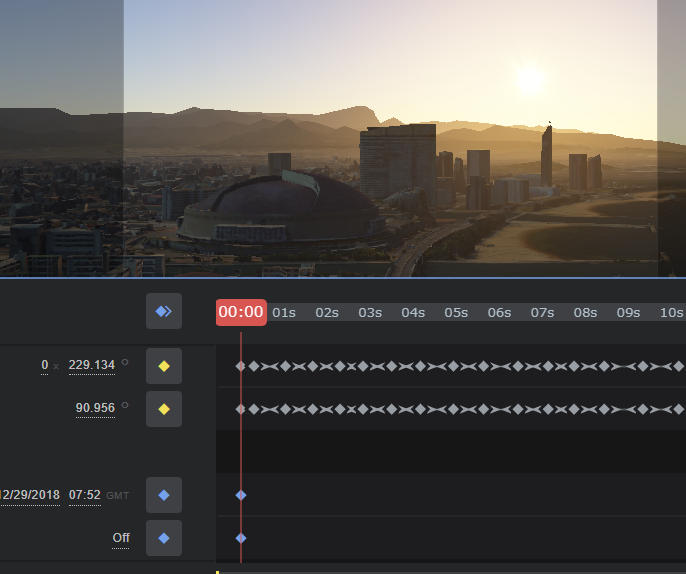
Task: Move the playhead to 10s on the ruler
Action: [x=671, y=312]
